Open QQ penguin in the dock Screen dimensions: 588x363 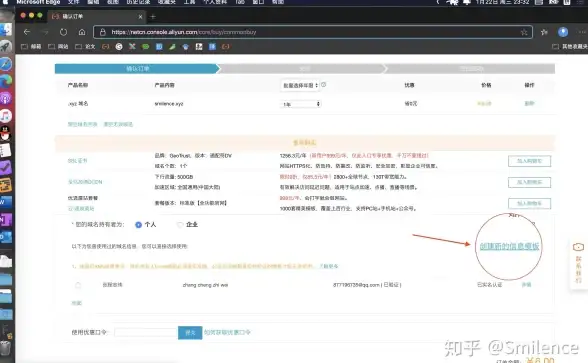tap(6, 133)
